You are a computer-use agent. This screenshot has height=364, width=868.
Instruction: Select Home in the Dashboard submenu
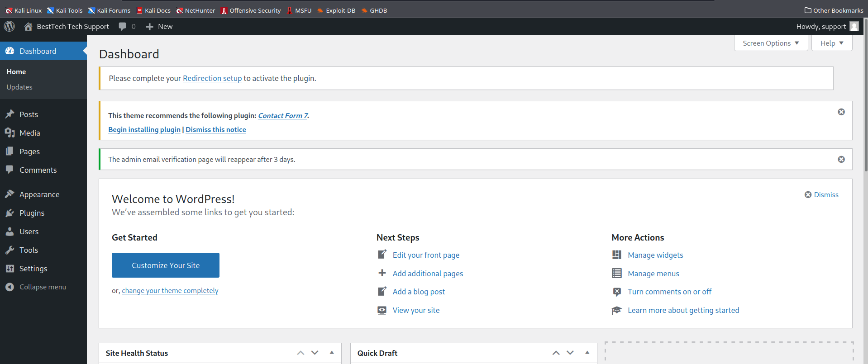pos(16,71)
